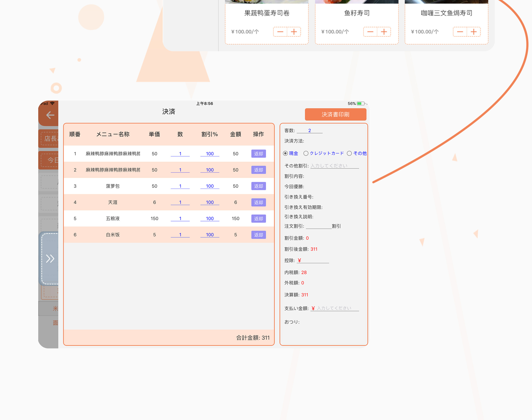Screen dimensions: 532x420
Task: Select クレジットカード payment option
Action: (306, 154)
